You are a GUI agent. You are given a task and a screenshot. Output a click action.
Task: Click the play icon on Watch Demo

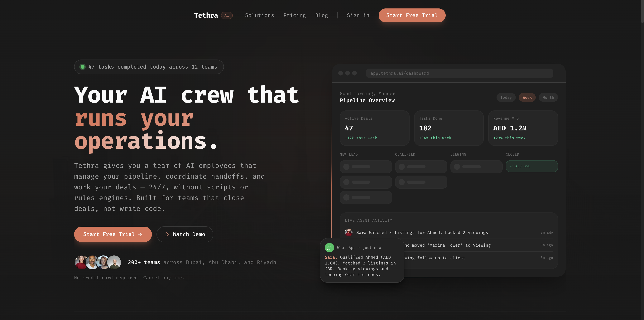pyautogui.click(x=167, y=234)
